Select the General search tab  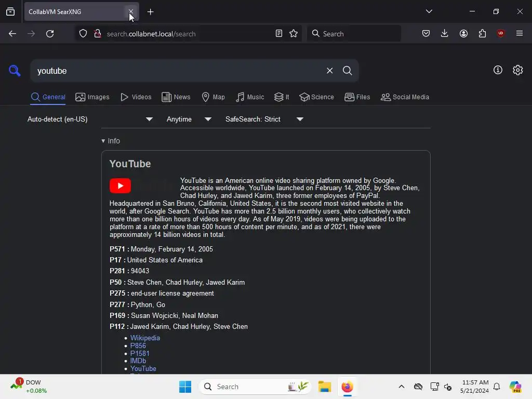tap(48, 97)
